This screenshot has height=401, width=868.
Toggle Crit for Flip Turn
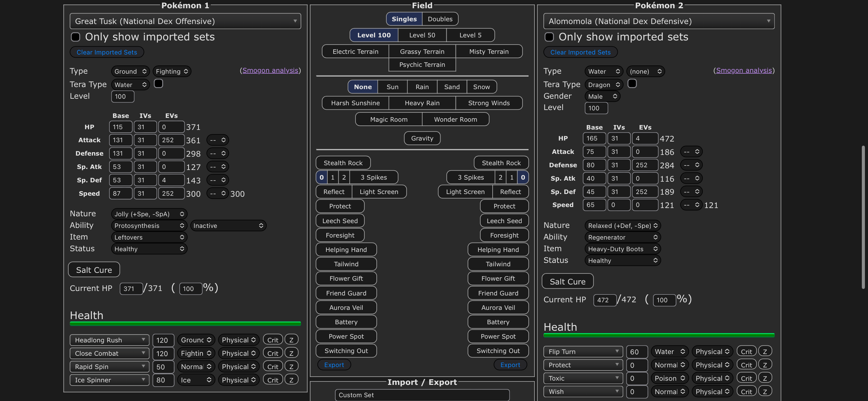746,352
